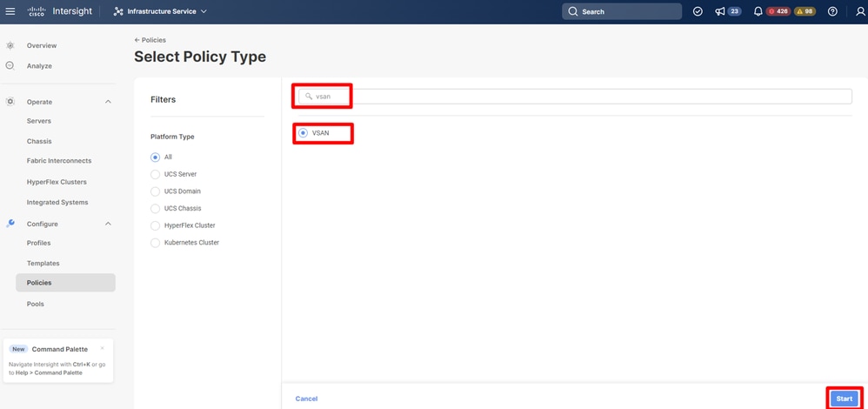
Task: Go to Overview
Action: click(42, 45)
